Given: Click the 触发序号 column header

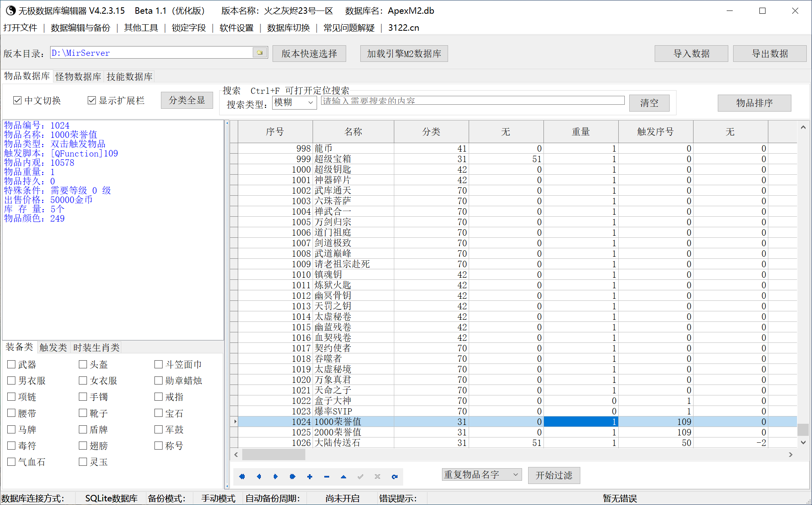Looking at the screenshot, I should point(656,132).
